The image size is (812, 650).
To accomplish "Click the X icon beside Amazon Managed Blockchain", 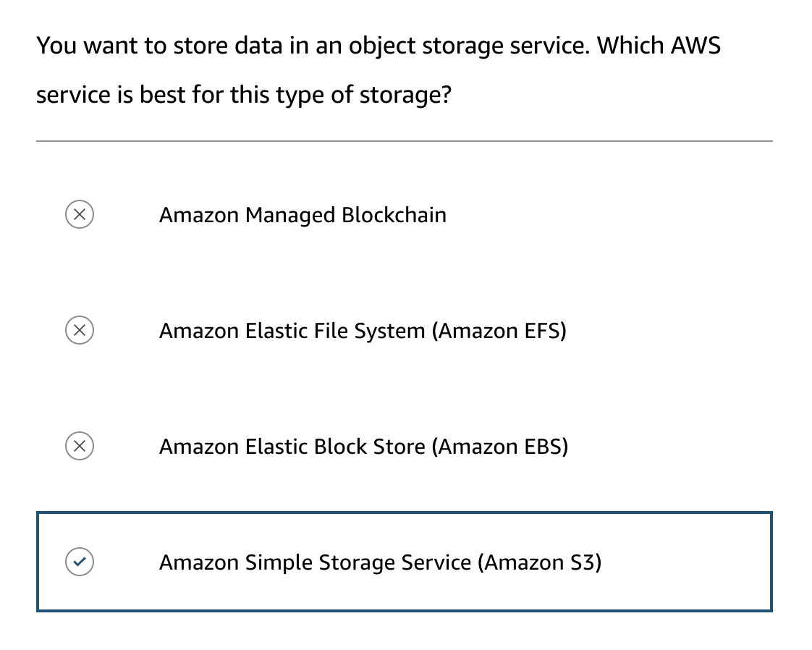I will 80,215.
